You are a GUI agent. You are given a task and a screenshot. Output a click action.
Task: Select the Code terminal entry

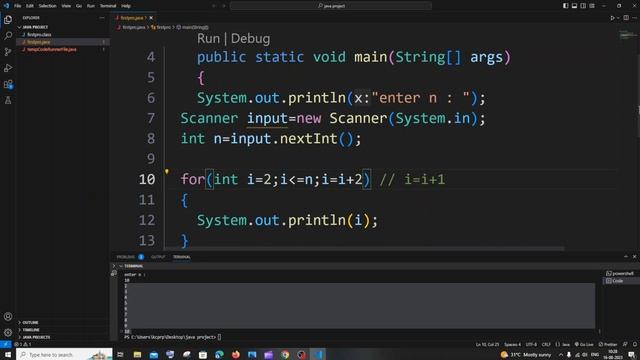[x=617, y=281]
